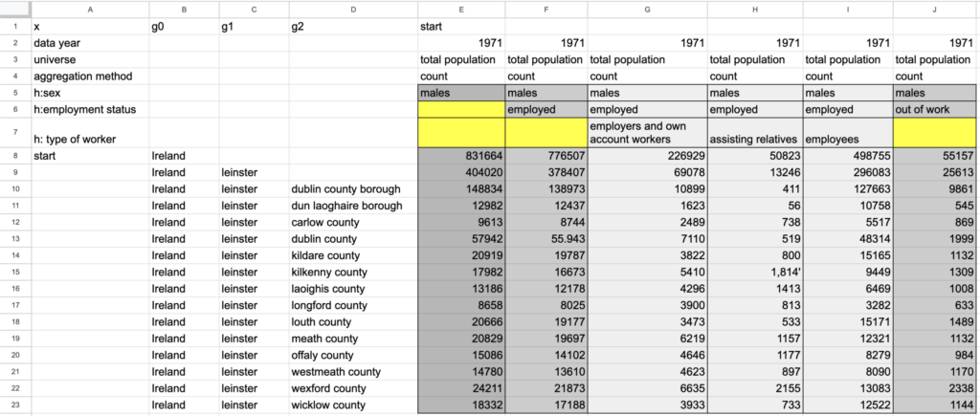Screen dimensions: 980x416
Task: Click 'count' cell in column G
Action: [x=648, y=77]
